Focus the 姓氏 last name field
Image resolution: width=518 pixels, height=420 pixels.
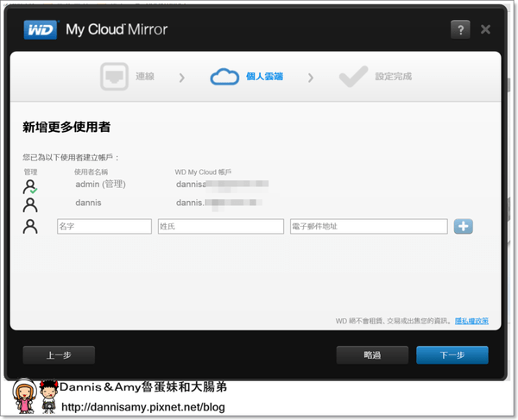coord(221,226)
